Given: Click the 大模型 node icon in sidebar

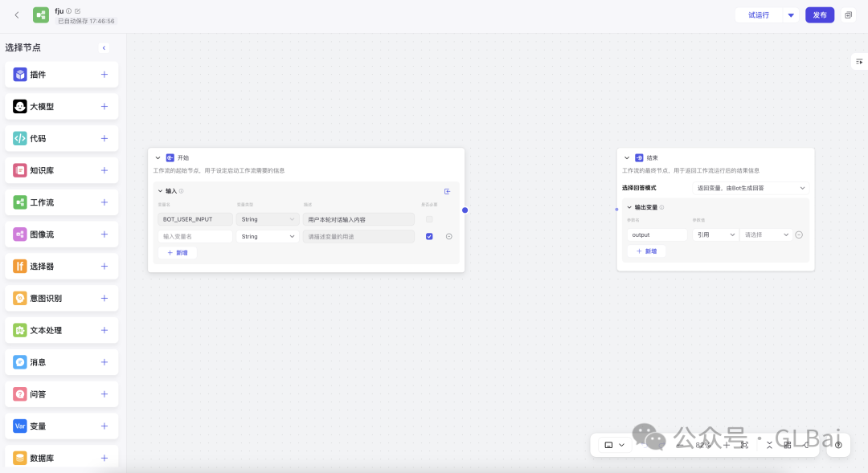Looking at the screenshot, I should point(20,106).
